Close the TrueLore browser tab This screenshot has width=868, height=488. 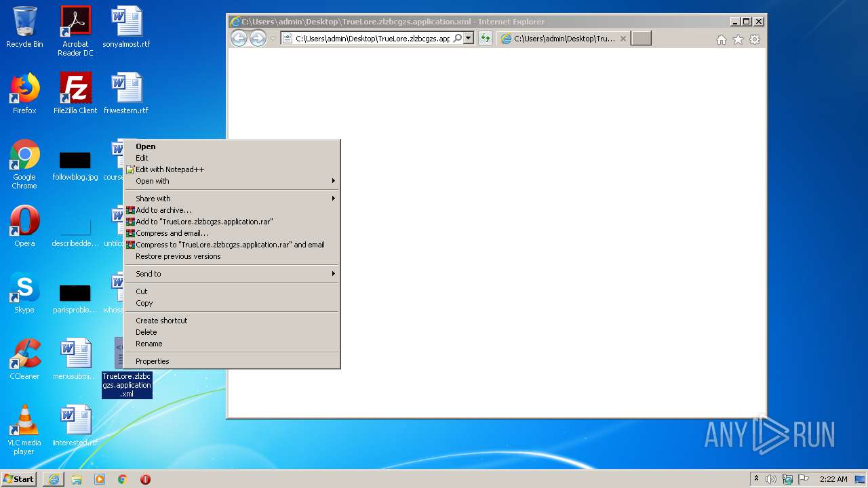pyautogui.click(x=623, y=39)
